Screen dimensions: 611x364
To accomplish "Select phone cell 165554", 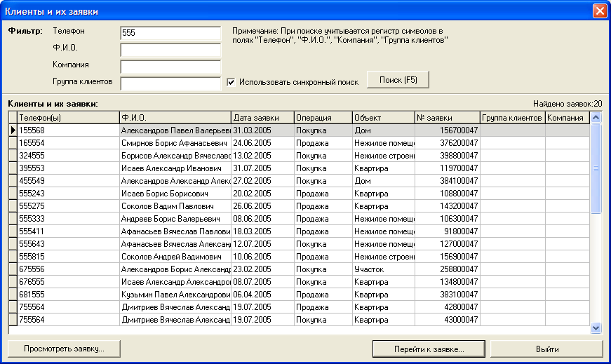I will [x=68, y=143].
